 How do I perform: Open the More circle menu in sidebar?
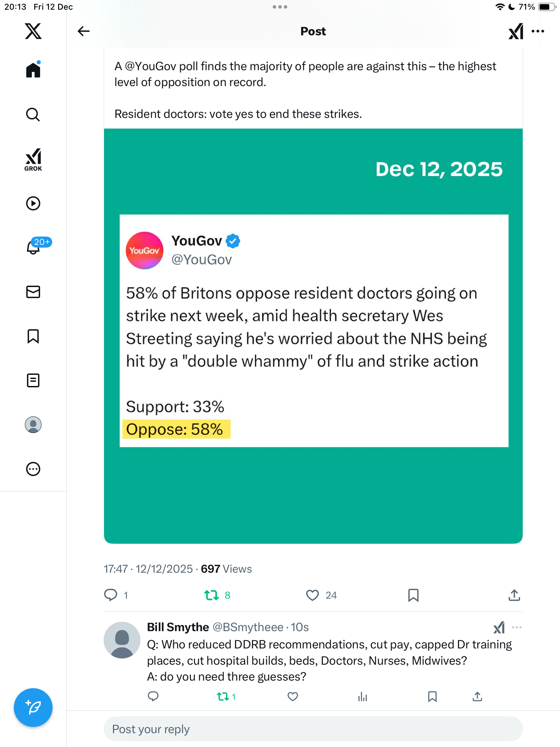coord(33,469)
